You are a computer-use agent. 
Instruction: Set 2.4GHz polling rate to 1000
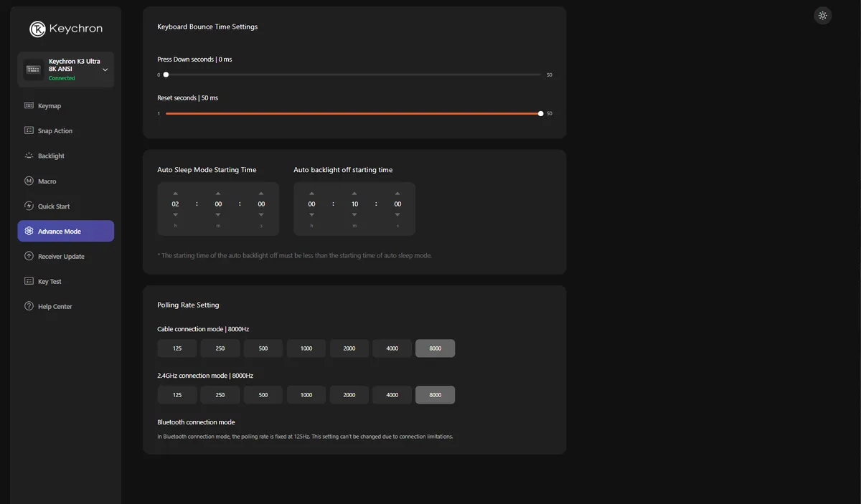point(306,395)
